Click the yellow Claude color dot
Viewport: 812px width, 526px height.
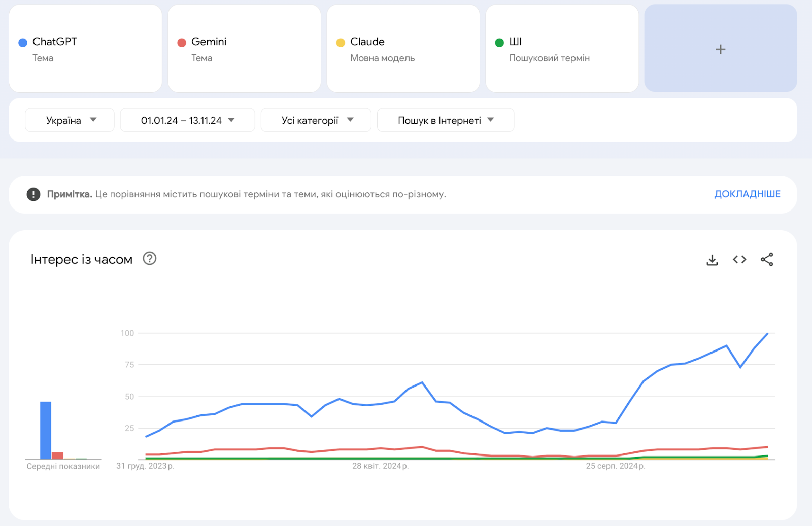[x=341, y=43]
